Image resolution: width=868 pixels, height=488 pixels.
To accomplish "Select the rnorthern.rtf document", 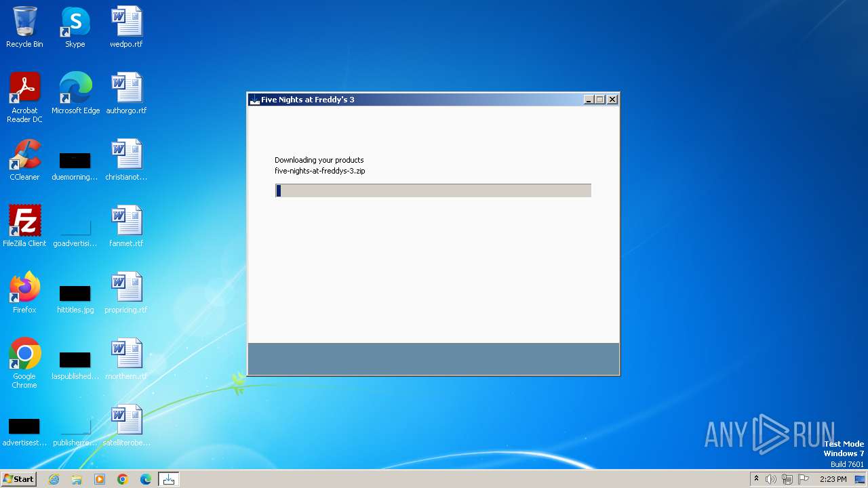I will pos(126,359).
